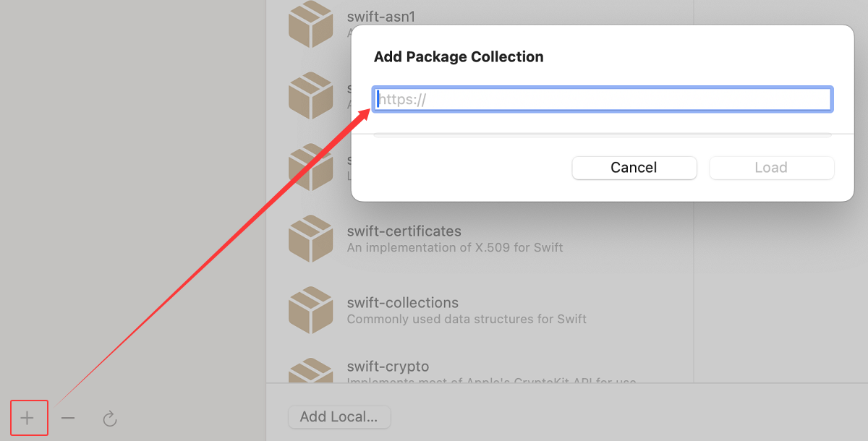The width and height of the screenshot is (868, 441).
Task: Click the swift-collections package icon
Action: tap(310, 310)
